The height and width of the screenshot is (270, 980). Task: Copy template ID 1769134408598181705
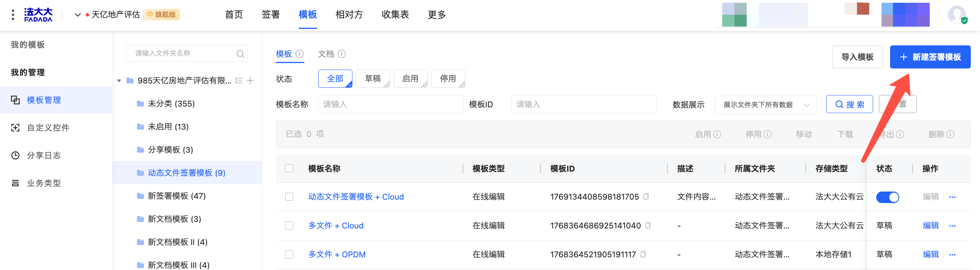click(x=646, y=197)
